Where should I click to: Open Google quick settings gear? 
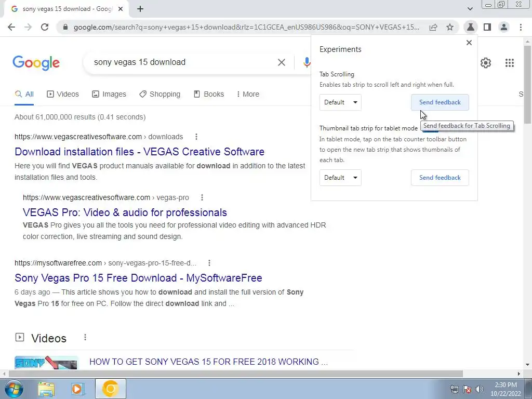486,63
